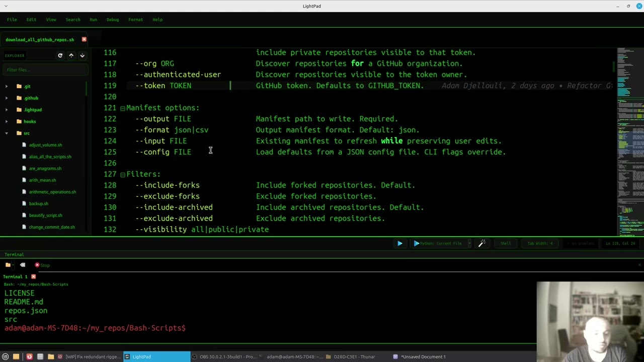
Task: Switch to the OBS taskbar window
Action: click(224, 356)
